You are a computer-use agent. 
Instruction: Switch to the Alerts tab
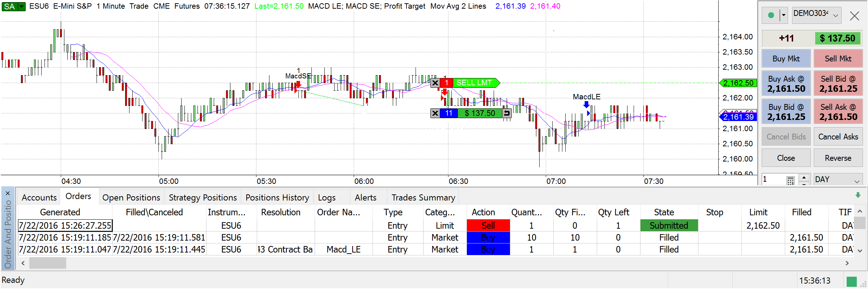coord(365,198)
